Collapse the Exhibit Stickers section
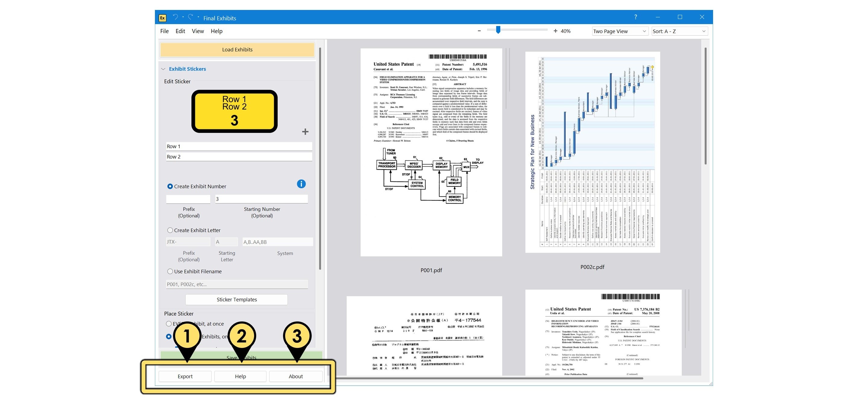This screenshot has height=400, width=868. tap(164, 69)
